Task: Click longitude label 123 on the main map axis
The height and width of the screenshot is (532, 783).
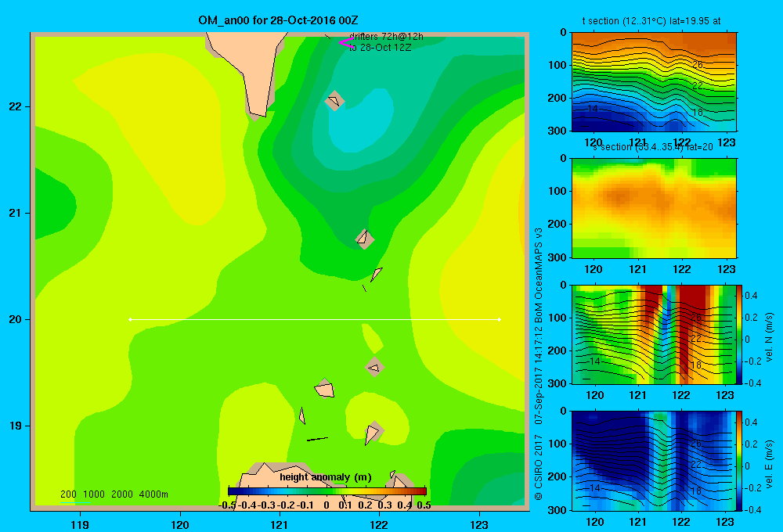Action: [479, 524]
